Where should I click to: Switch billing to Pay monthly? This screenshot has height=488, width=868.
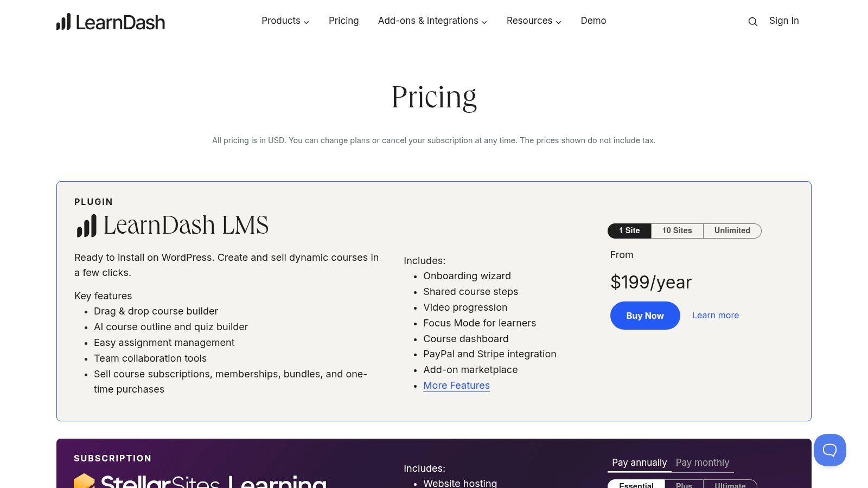click(x=703, y=463)
